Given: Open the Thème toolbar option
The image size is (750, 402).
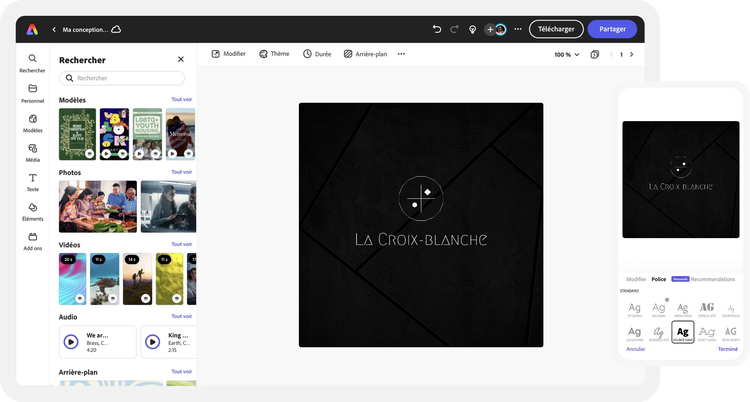Looking at the screenshot, I should (274, 54).
